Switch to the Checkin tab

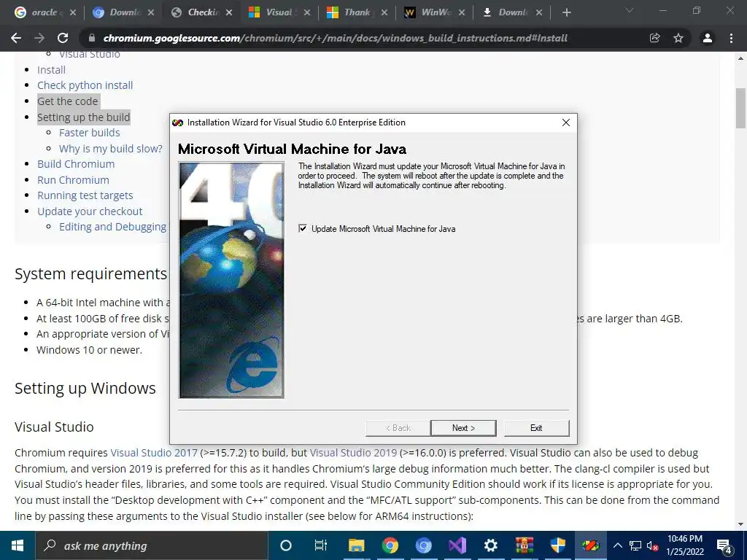pyautogui.click(x=201, y=12)
